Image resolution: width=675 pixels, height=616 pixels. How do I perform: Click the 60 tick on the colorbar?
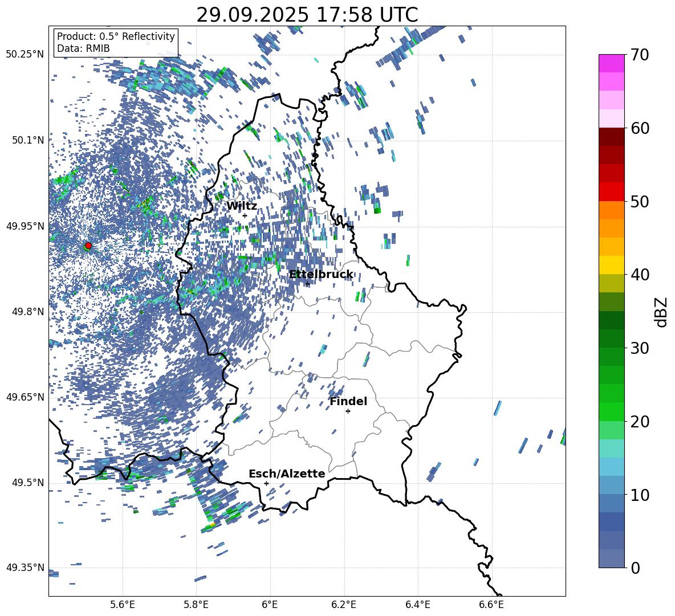640,128
